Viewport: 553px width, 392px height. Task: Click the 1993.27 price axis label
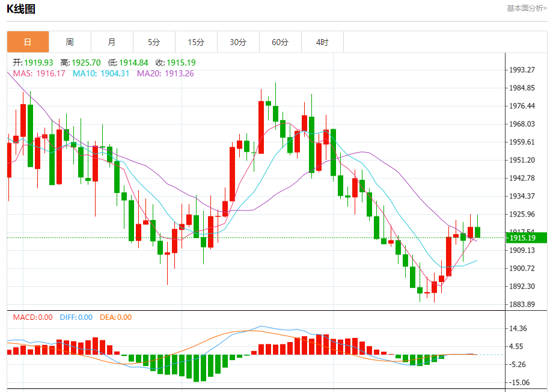tap(522, 70)
